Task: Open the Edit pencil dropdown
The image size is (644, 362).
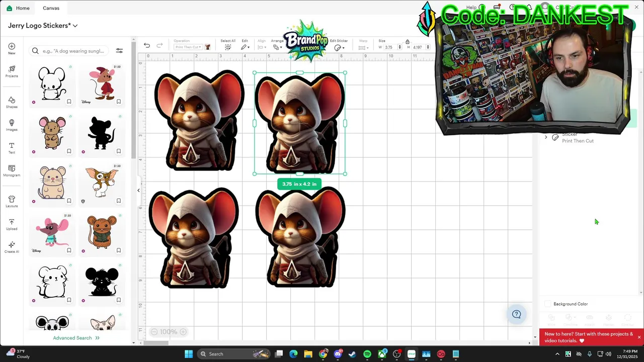Action: [245, 47]
